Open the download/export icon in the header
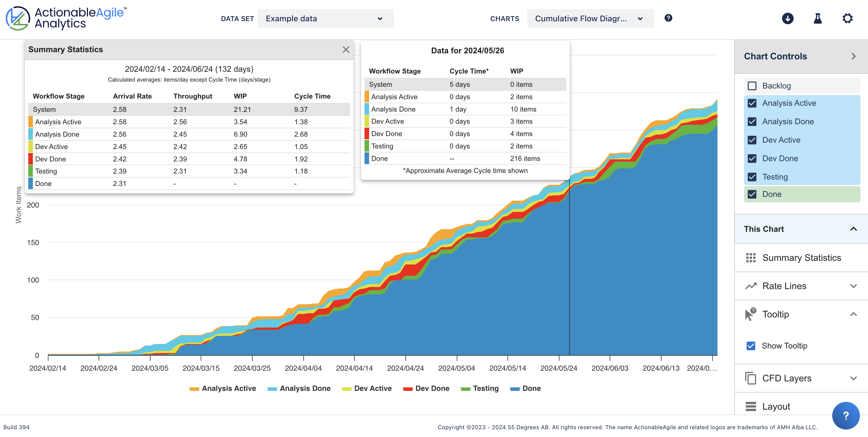Image resolution: width=868 pixels, height=437 pixels. tap(788, 18)
